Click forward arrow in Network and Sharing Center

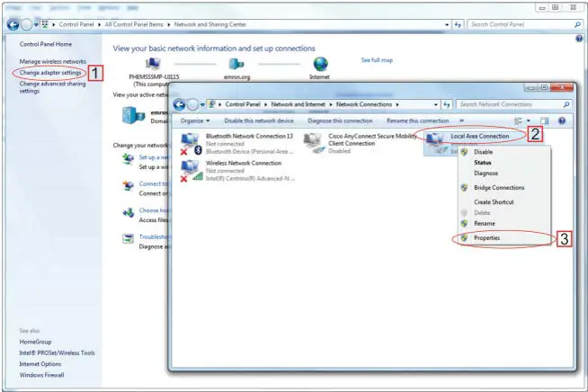26,25
